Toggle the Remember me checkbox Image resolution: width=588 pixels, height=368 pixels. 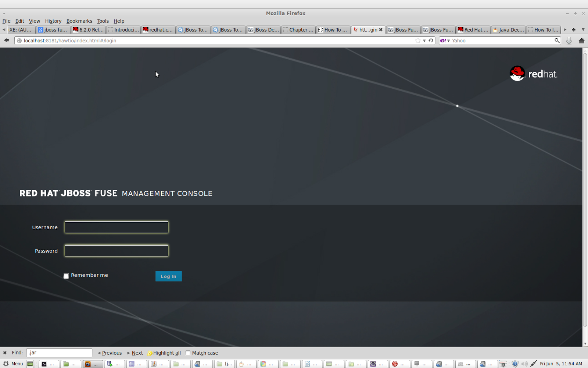[66, 276]
